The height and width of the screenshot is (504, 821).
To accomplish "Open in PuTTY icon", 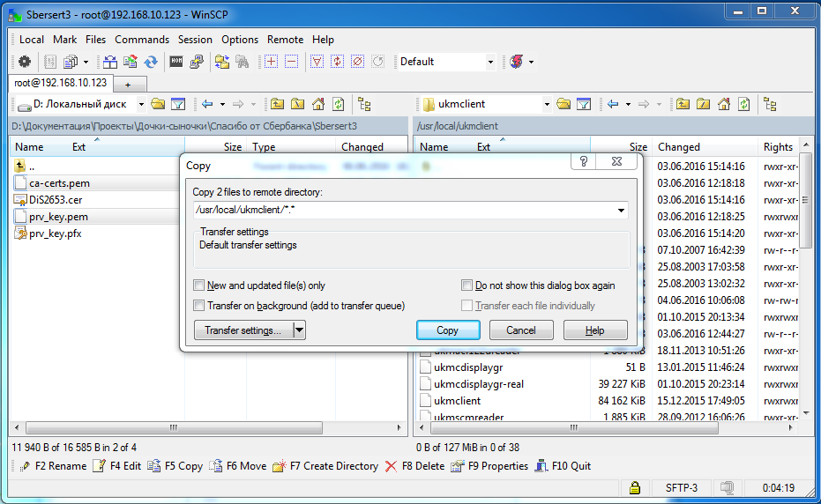I will [x=197, y=62].
